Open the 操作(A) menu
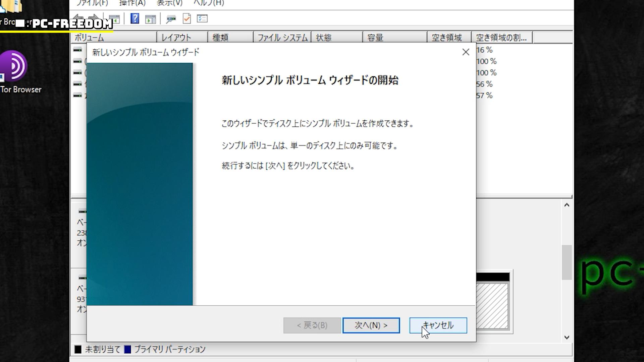The height and width of the screenshot is (362, 644). [132, 3]
